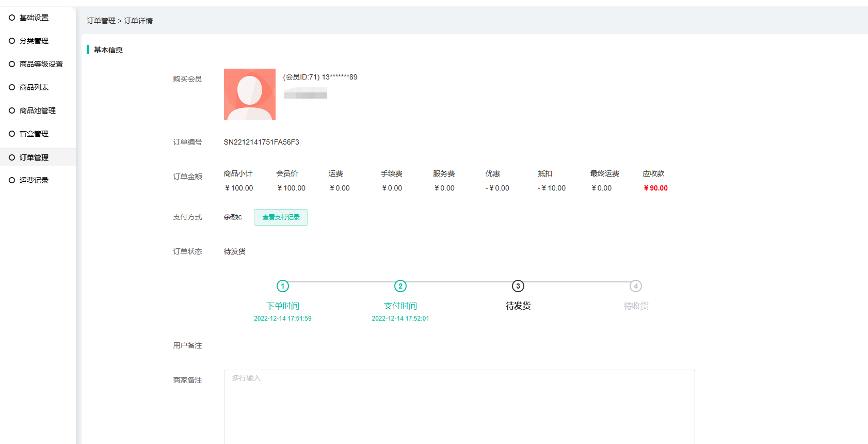Click the order number SN2212141751FA56F3

261,142
